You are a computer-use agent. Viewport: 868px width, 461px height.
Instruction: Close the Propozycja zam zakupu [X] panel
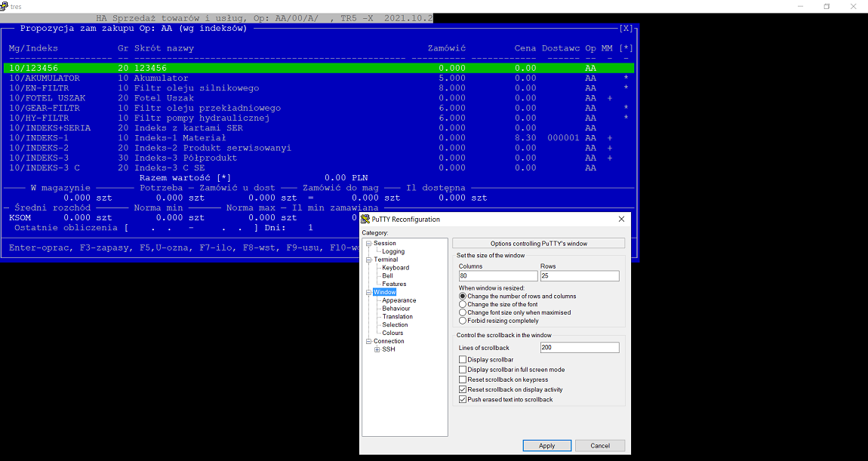[x=626, y=28]
